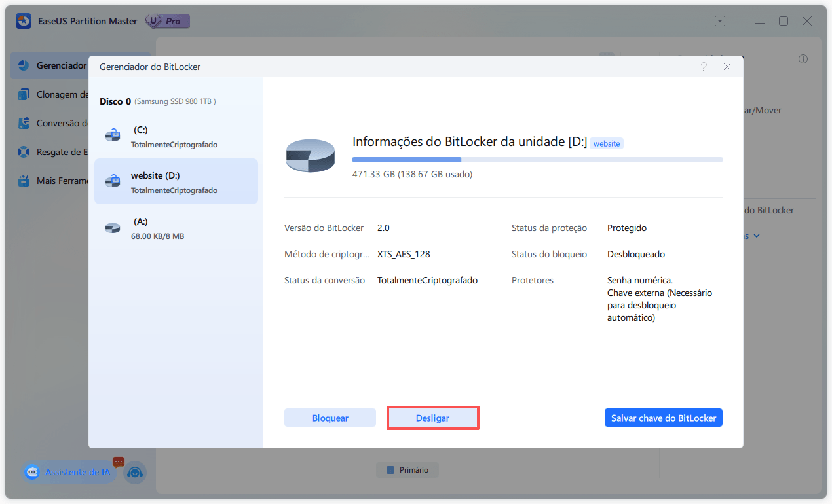Click the Gerenciador pie chart sidebar icon

click(x=24, y=65)
